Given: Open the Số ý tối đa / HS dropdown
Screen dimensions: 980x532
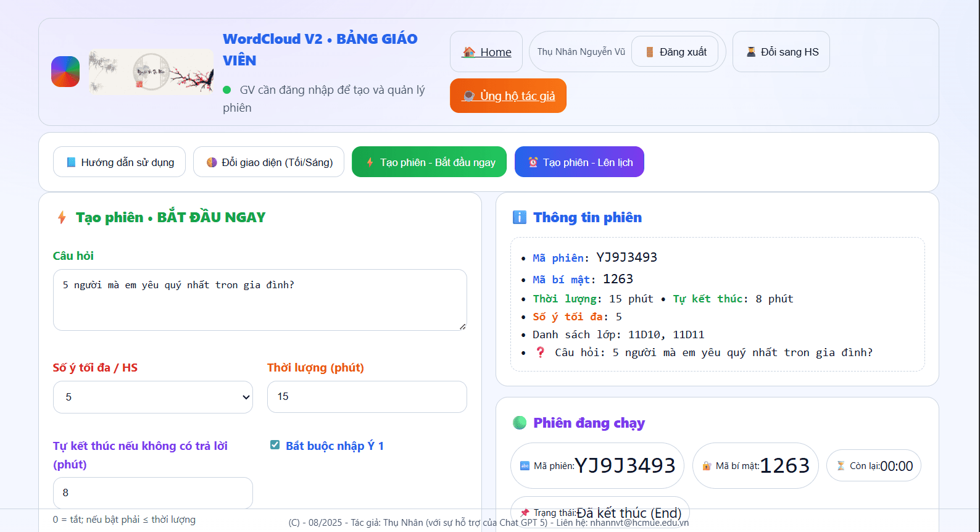Looking at the screenshot, I should tap(153, 397).
